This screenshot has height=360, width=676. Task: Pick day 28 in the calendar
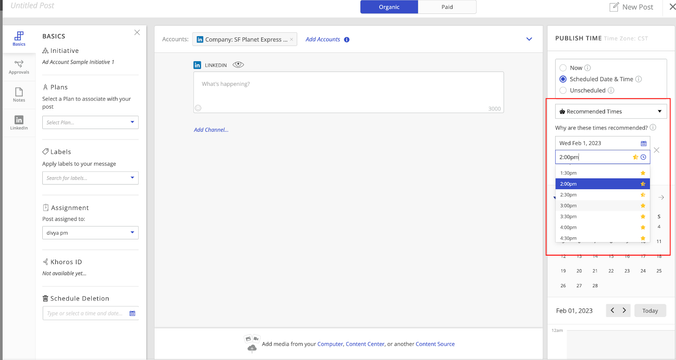click(x=595, y=285)
